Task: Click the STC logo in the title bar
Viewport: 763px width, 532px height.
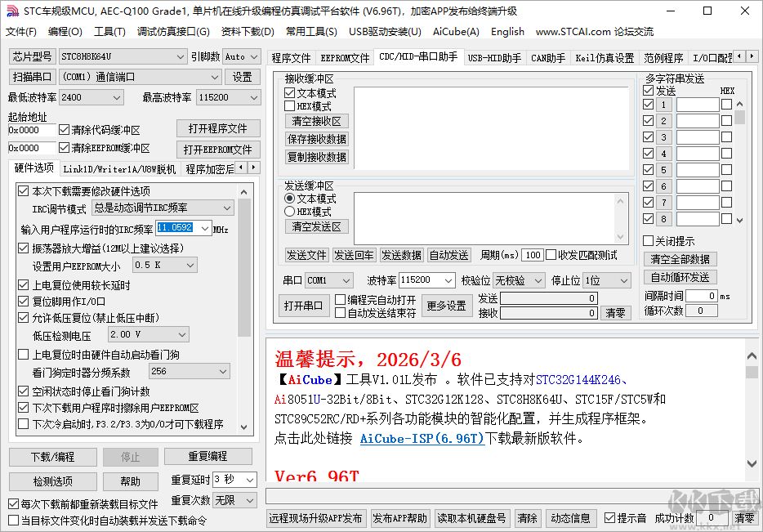Action: pos(11,11)
